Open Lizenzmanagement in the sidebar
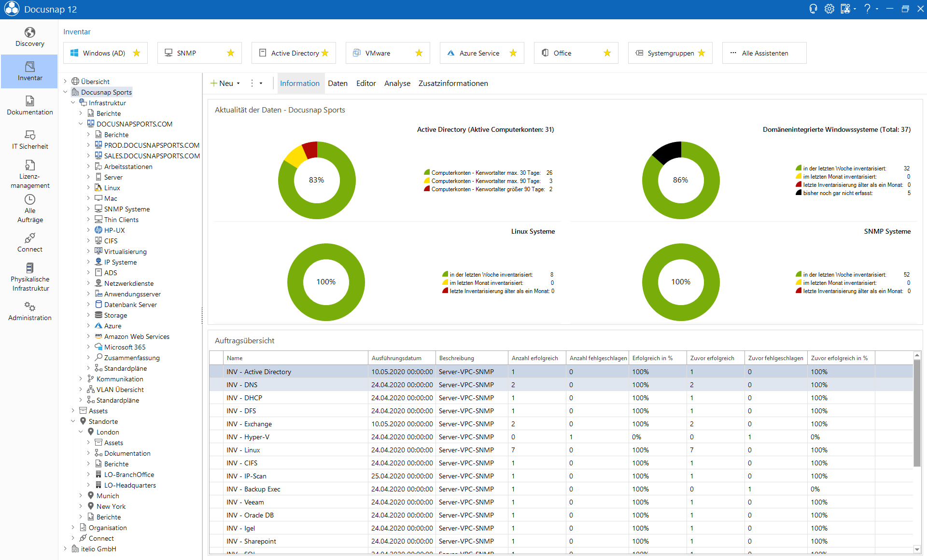Screen dimensions: 927x560 click(29, 174)
